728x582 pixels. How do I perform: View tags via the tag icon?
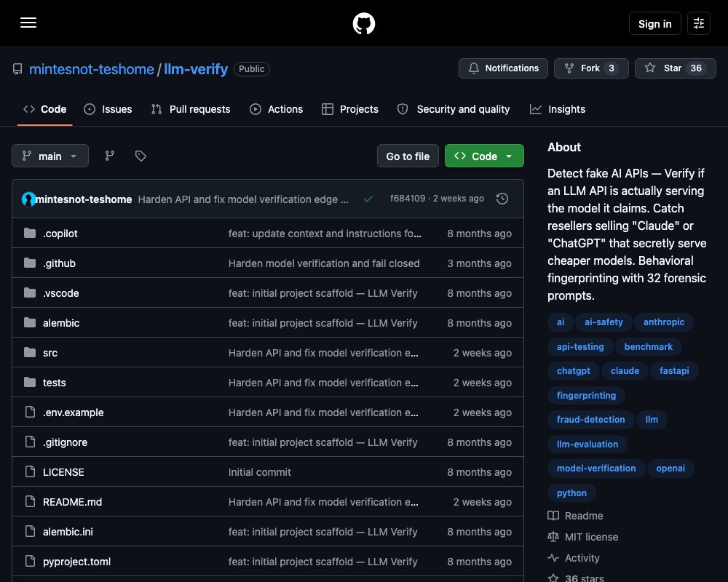(x=141, y=156)
